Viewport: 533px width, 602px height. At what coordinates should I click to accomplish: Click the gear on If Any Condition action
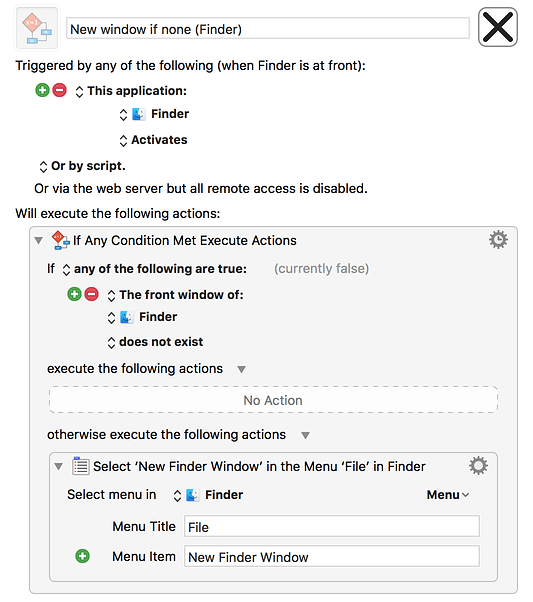tap(498, 240)
